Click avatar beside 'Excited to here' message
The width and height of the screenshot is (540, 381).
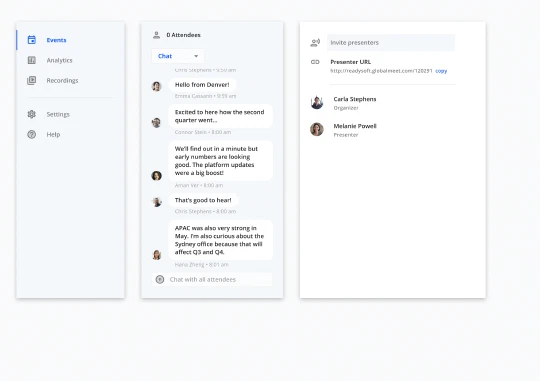(x=156, y=122)
